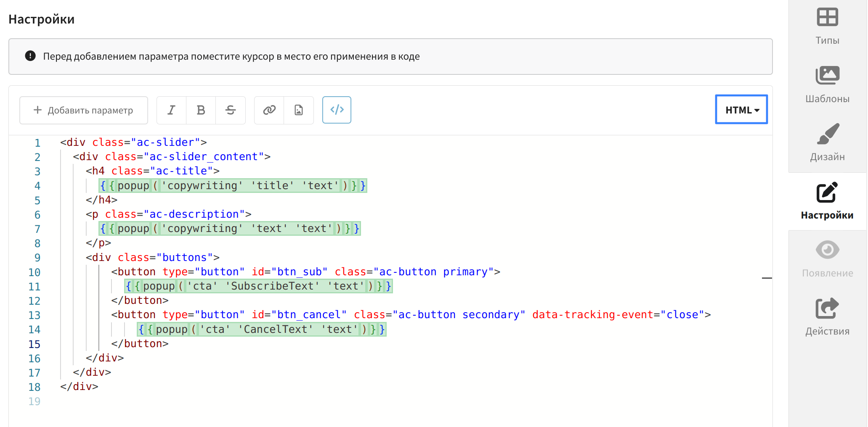Click the Типы grid icon
This screenshot has width=868, height=427.
827,17
